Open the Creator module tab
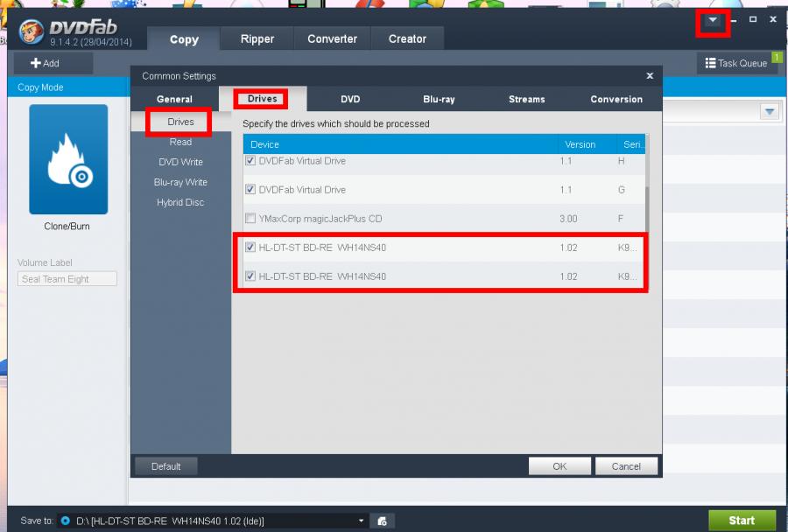This screenshot has width=788, height=532. [407, 38]
